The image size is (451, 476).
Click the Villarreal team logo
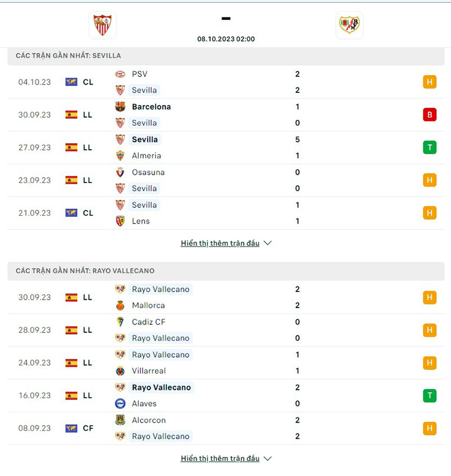coord(120,371)
